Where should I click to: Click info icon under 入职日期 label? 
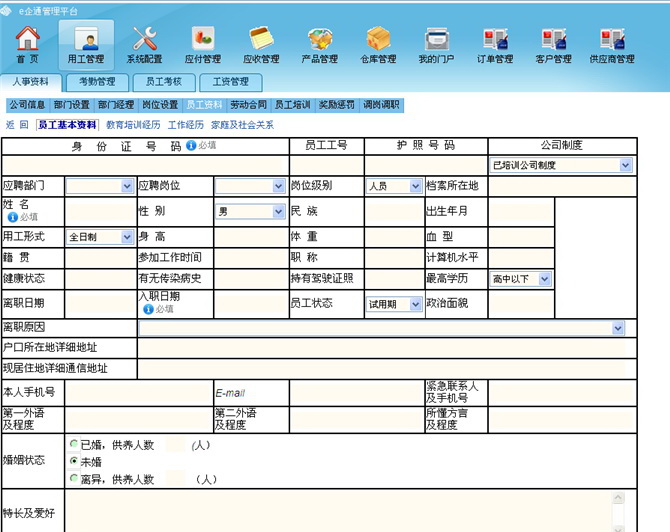(x=148, y=309)
